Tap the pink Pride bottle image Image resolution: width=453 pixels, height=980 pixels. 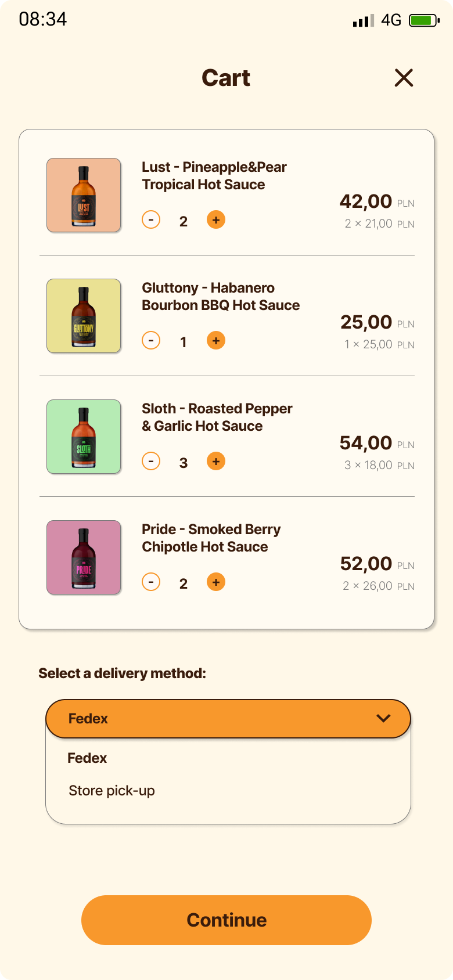pyautogui.click(x=84, y=558)
